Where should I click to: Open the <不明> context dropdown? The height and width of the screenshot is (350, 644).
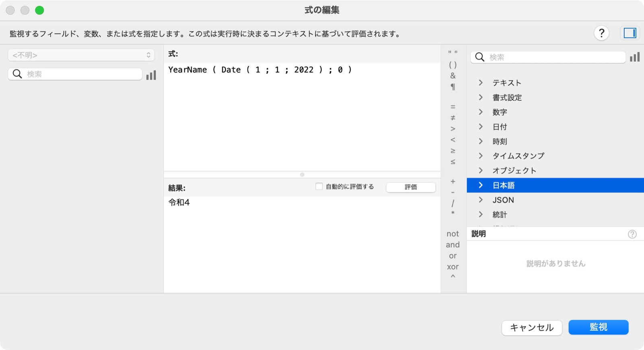(81, 55)
